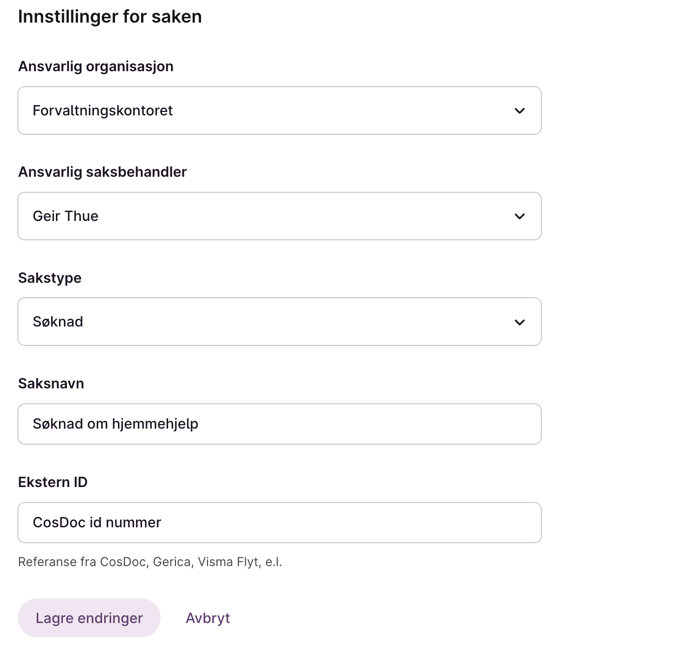Focus the Ekstern ID text field
688x652 pixels.
280,523
